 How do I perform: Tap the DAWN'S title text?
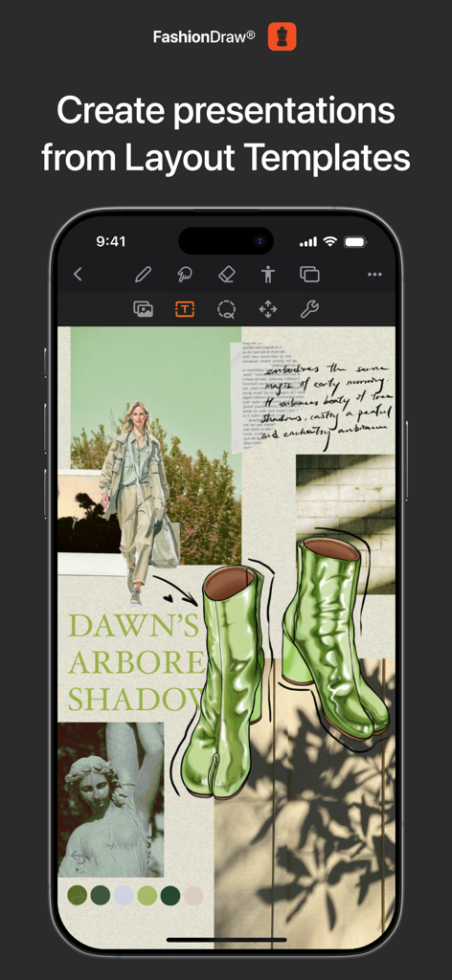[132, 627]
